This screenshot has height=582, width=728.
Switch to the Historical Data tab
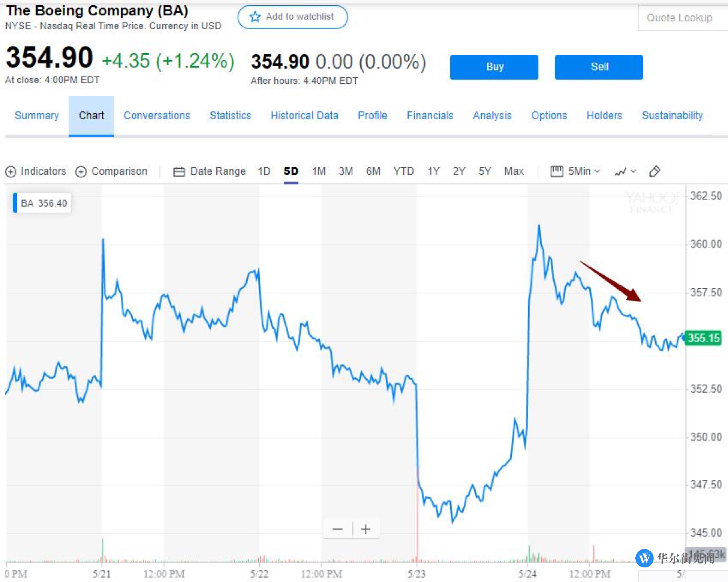coord(304,115)
